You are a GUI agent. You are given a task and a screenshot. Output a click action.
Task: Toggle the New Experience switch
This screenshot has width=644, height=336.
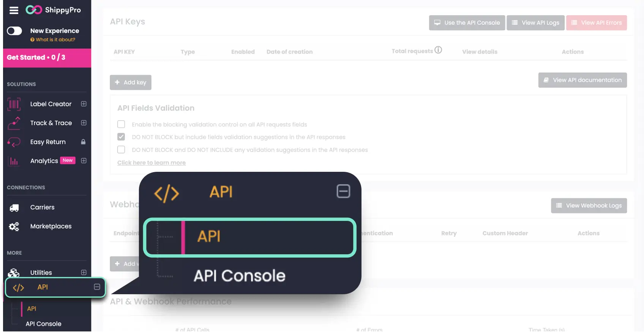(x=14, y=31)
